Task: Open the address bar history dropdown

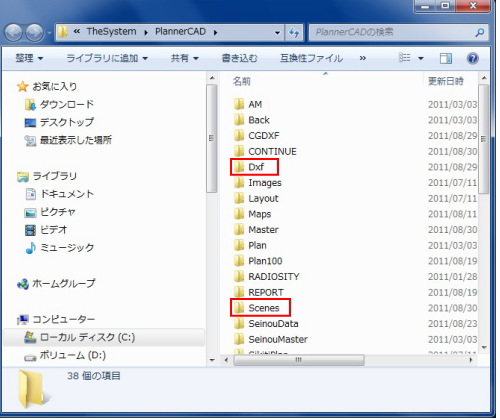Action: point(277,33)
